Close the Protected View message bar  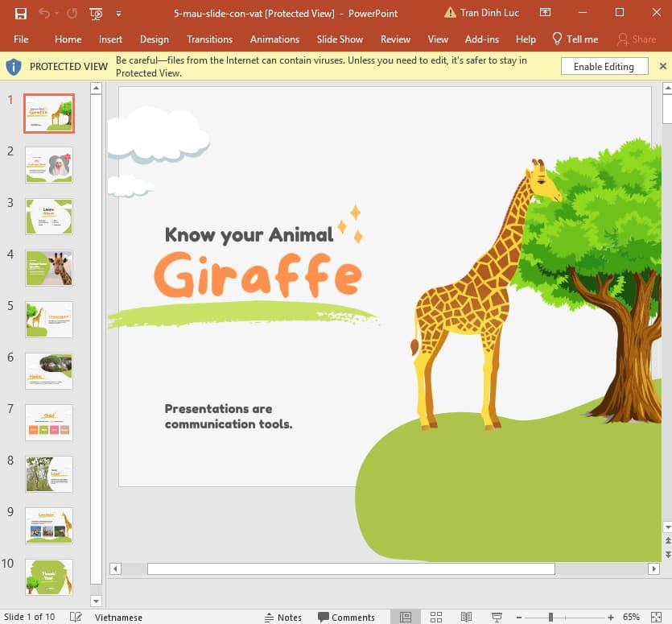point(663,66)
